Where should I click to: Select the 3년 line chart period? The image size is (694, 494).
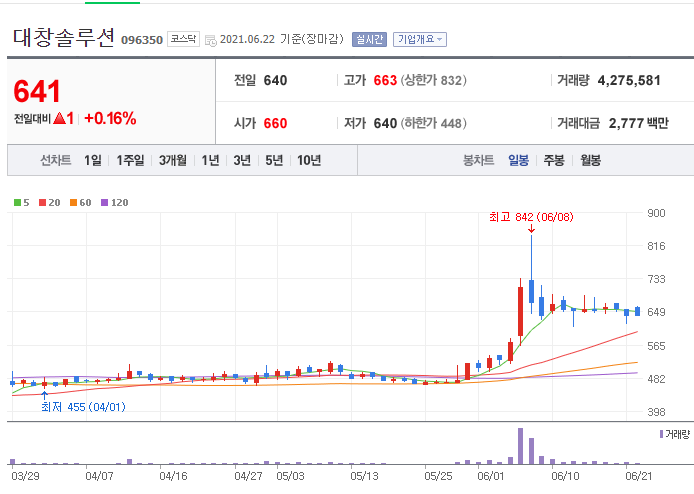click(242, 160)
